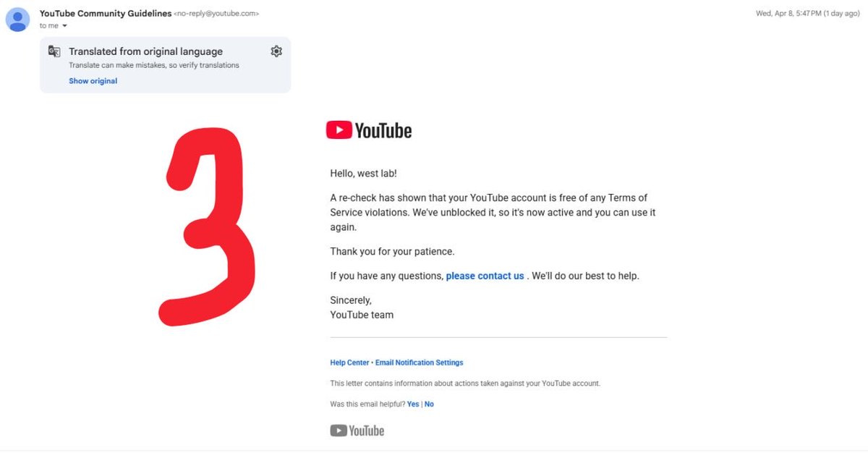Answer 'Yes' to email helpful question

413,405
